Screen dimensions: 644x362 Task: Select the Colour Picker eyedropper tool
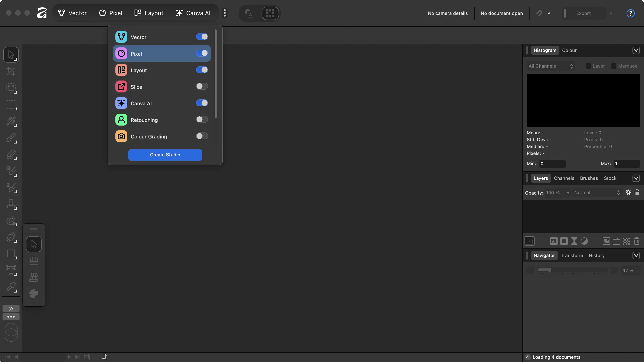tap(11, 287)
